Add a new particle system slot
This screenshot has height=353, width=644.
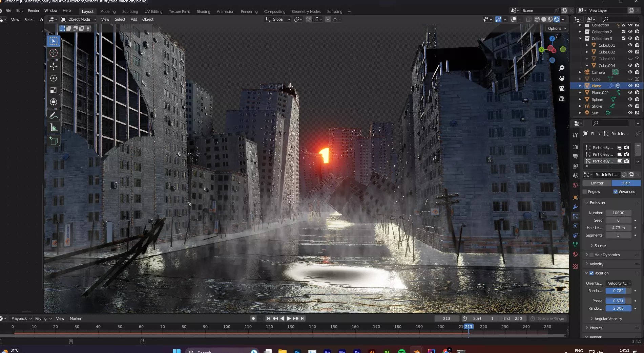pos(638,146)
